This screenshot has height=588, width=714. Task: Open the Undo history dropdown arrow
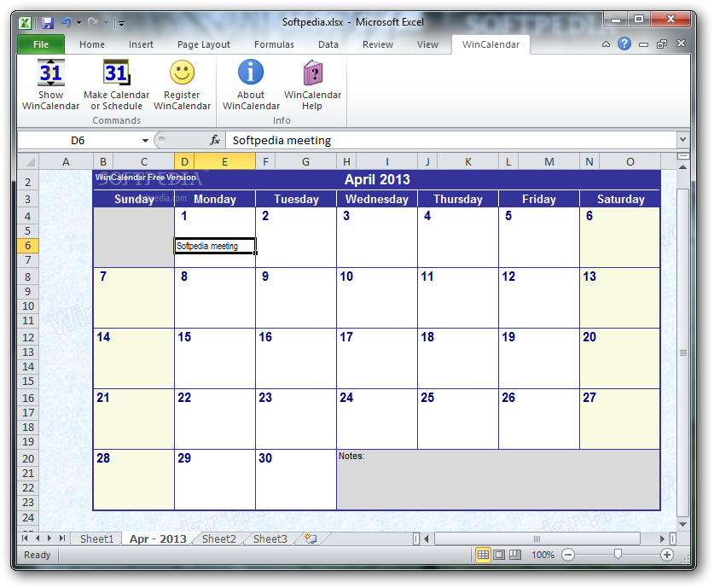tap(78, 22)
